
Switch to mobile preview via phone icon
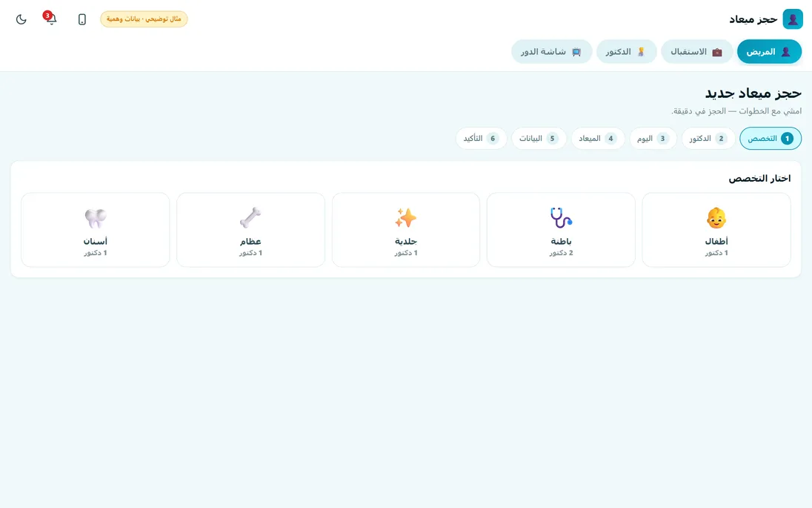click(81, 19)
